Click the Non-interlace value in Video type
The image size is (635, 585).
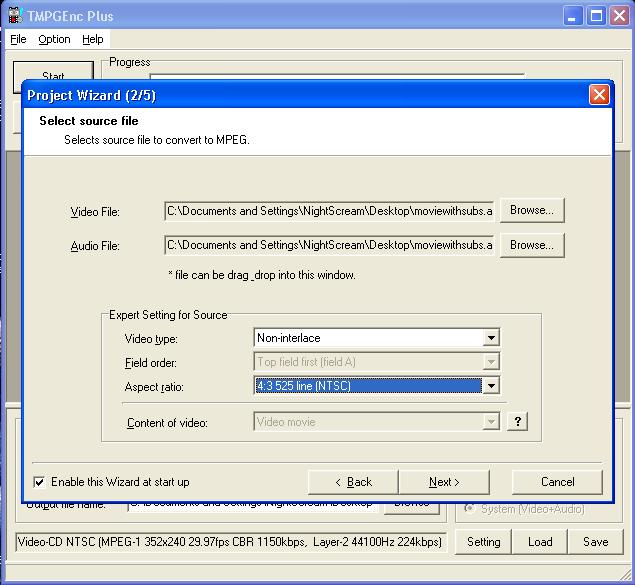click(289, 338)
